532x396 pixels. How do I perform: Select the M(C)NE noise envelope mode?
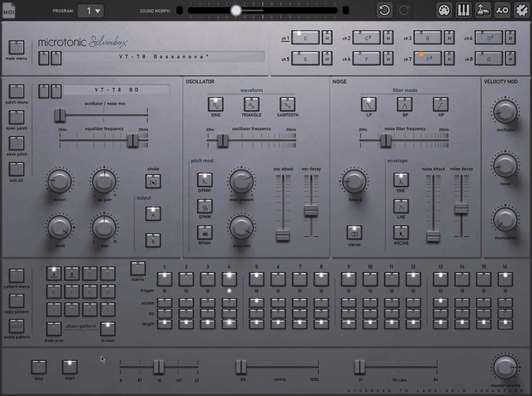(401, 233)
